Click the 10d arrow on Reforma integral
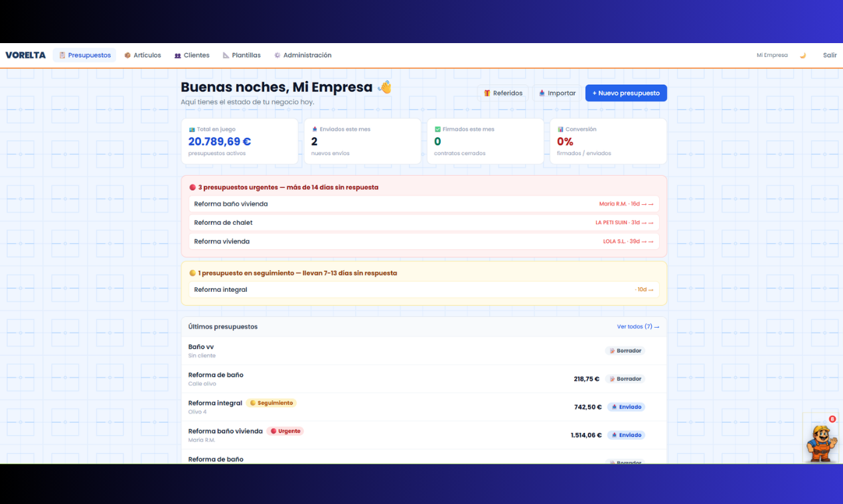The image size is (843, 504). (644, 290)
